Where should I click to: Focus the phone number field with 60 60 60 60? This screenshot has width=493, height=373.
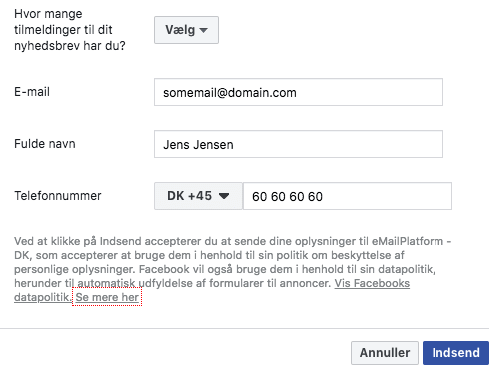(x=347, y=196)
